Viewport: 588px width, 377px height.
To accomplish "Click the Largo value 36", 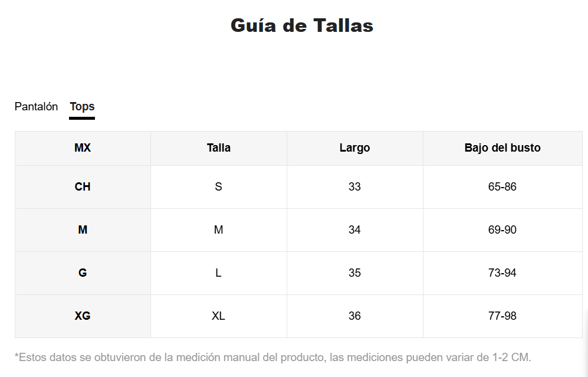I will click(x=355, y=316).
